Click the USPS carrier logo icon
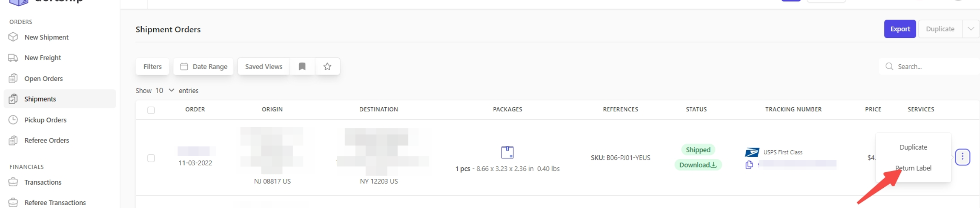Viewport: 980px width, 208px height. [x=752, y=152]
